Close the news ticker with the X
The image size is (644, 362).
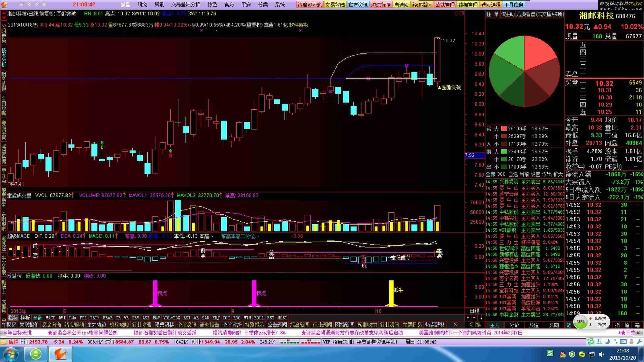point(638,333)
